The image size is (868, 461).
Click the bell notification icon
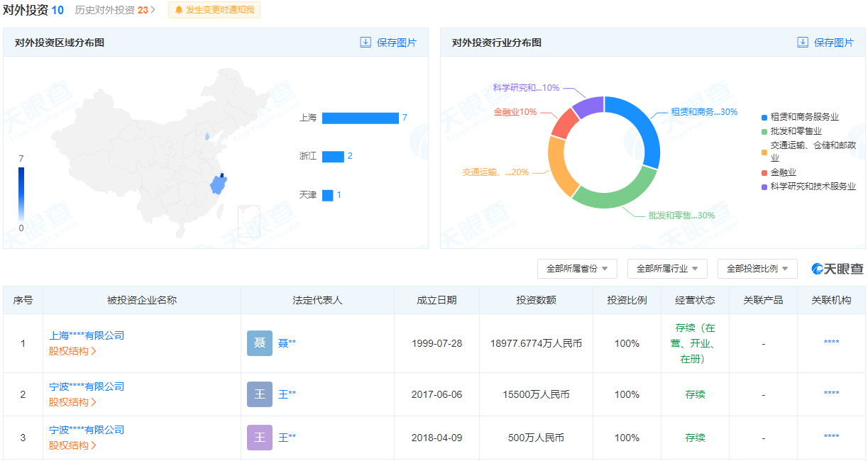tap(179, 10)
